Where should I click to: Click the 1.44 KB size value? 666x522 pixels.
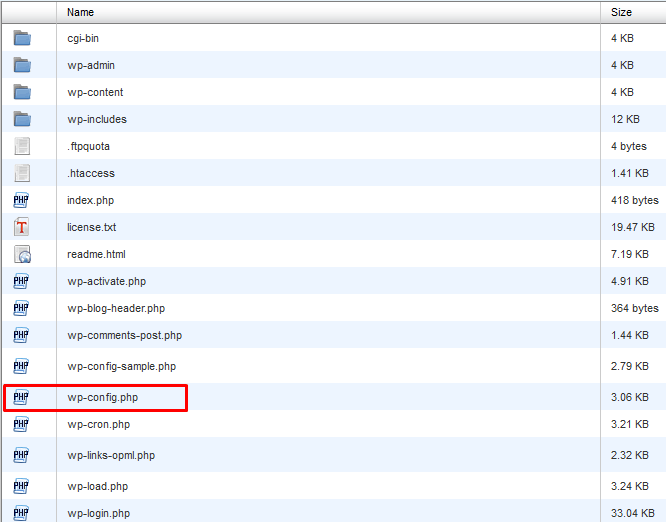(x=630, y=336)
